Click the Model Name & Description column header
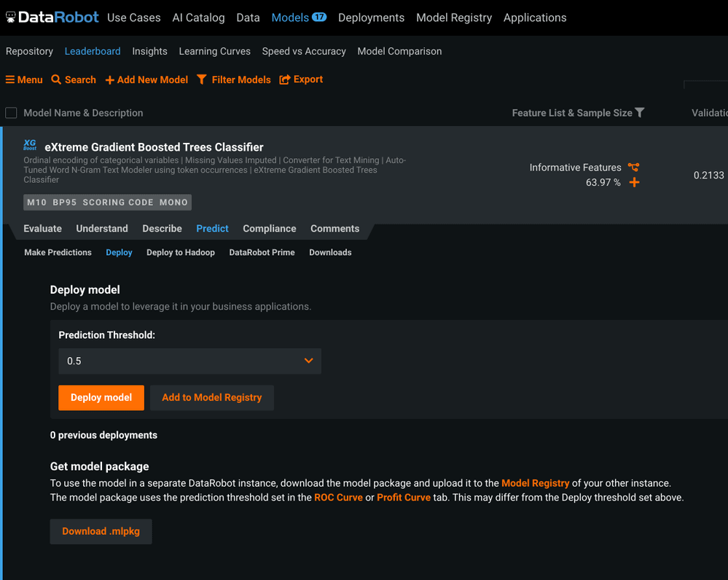 pos(83,113)
